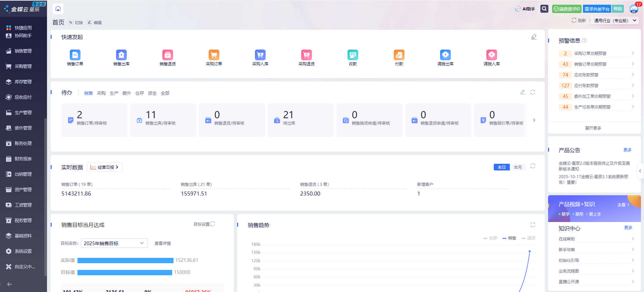Open the 应收账款预警 alert row
Image resolution: width=644 pixels, height=292 pixels.
pyautogui.click(x=596, y=75)
